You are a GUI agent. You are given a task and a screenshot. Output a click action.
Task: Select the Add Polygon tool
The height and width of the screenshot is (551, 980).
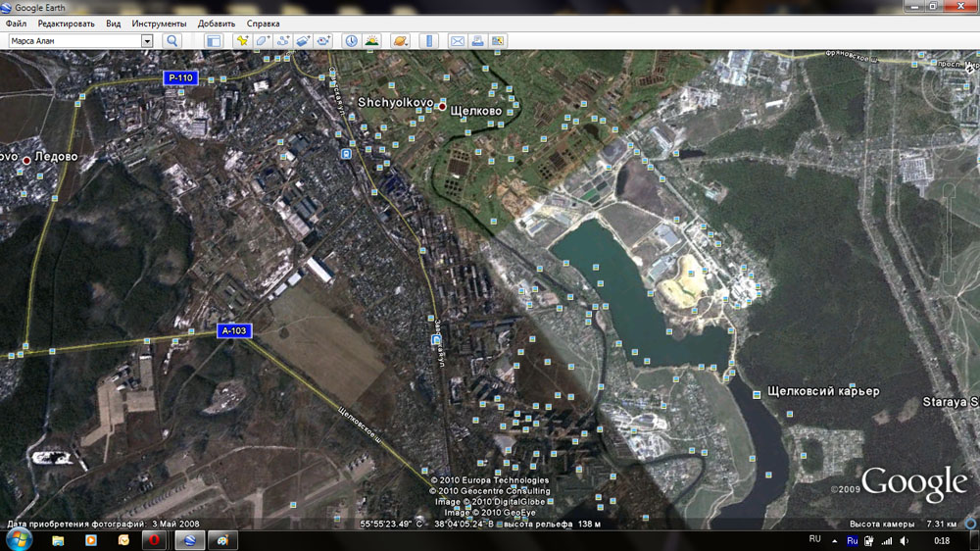(x=263, y=40)
